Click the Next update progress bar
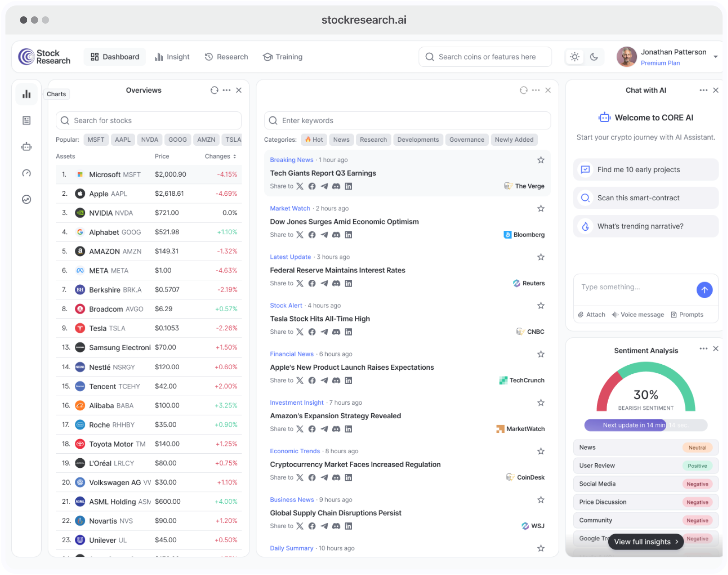This screenshot has height=575, width=728. pos(646,425)
